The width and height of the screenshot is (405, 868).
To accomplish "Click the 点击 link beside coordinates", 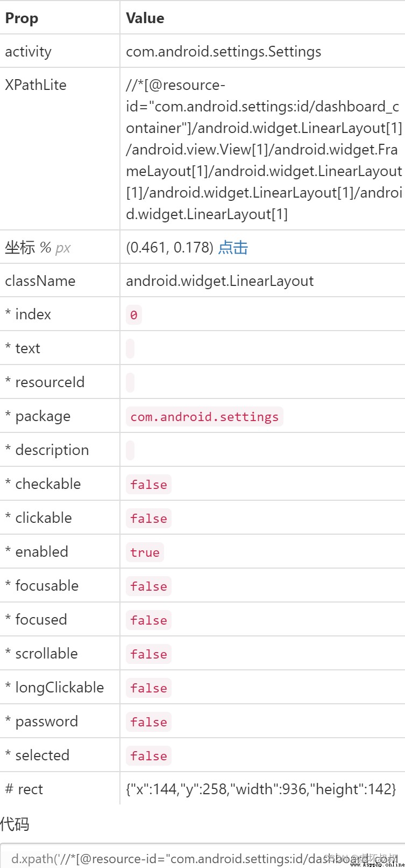I will [233, 248].
